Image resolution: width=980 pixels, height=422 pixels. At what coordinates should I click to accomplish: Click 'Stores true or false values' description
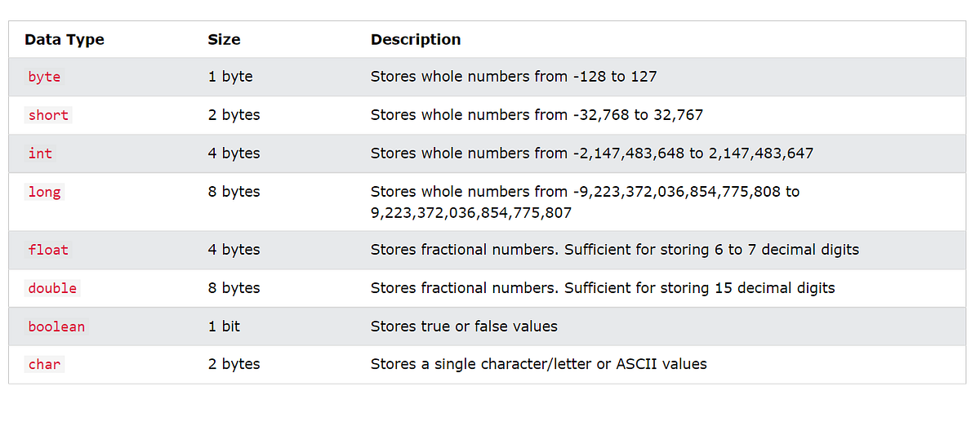point(464,326)
